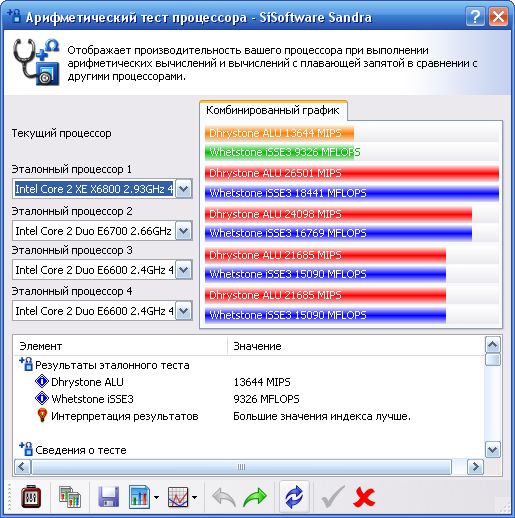This screenshot has width=515, height=518.
Task: Open the bar chart icon's dropdown arrow
Action: [156, 497]
